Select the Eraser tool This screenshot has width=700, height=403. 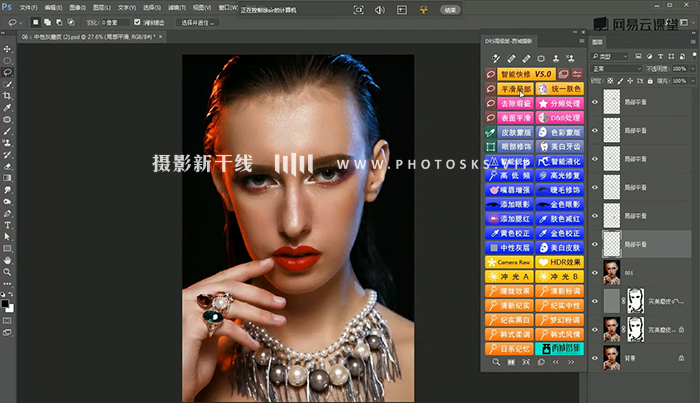coord(7,166)
